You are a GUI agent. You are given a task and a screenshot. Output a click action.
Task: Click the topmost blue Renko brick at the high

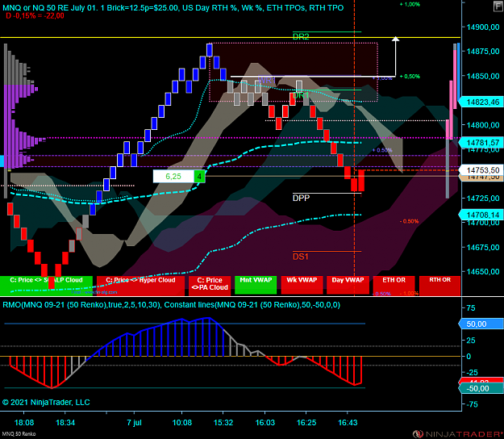click(x=209, y=50)
